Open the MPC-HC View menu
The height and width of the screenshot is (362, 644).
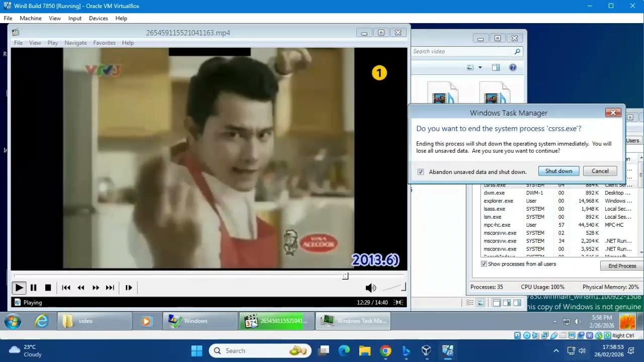35,43
